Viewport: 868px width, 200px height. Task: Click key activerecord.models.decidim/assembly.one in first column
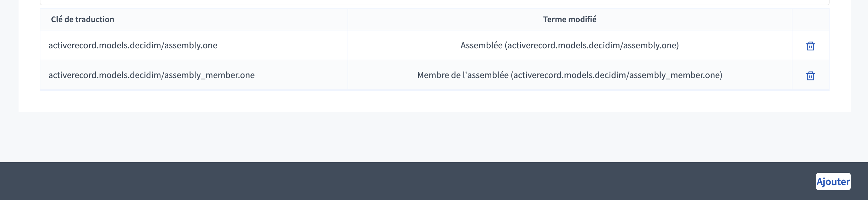(133, 45)
